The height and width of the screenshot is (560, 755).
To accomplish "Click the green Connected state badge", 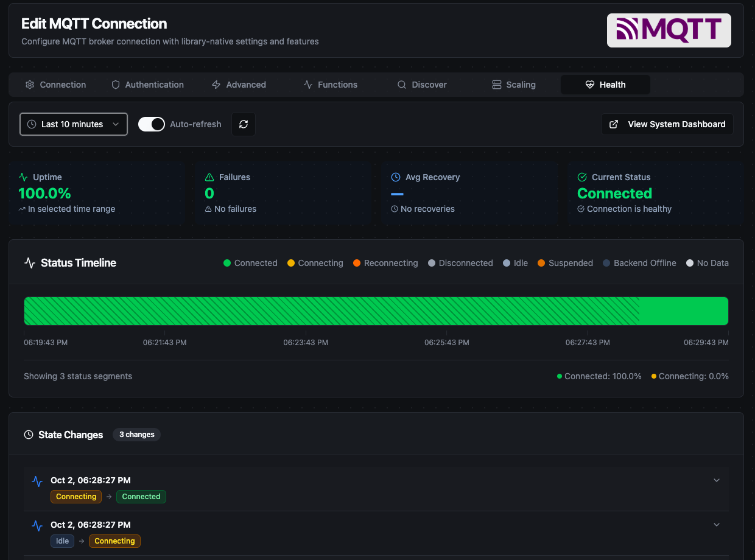I will [x=141, y=497].
